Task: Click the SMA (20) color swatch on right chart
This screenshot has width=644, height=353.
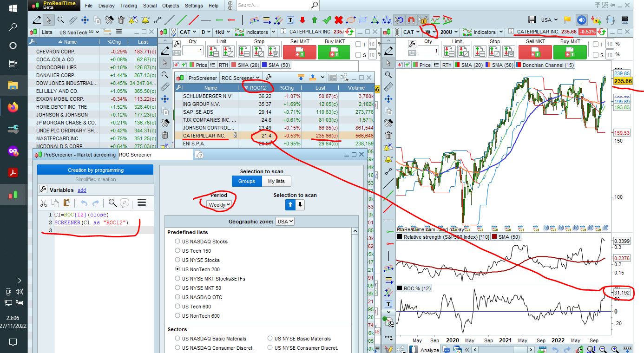Action: point(457,65)
